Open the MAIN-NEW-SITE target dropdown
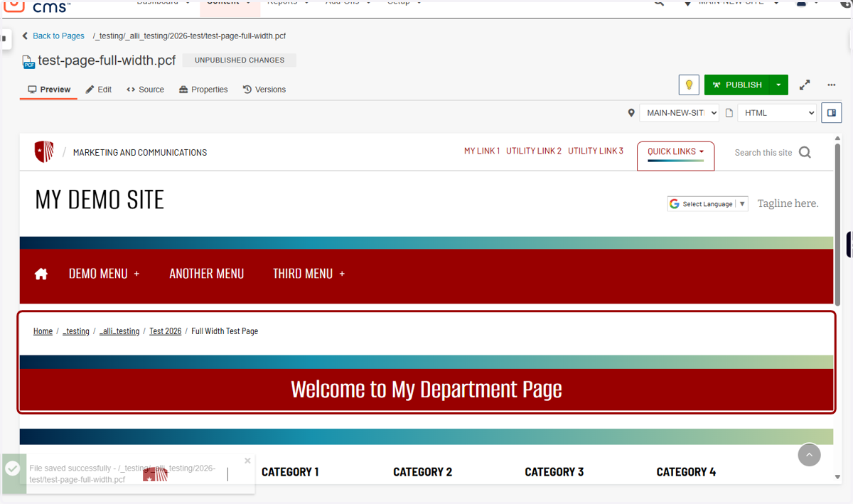Image resolution: width=853 pixels, height=504 pixels. pyautogui.click(x=679, y=112)
